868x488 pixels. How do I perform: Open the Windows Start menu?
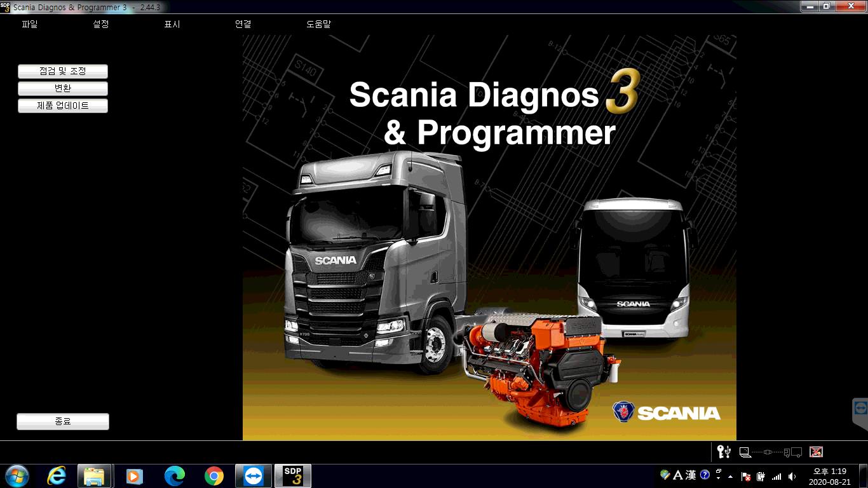click(x=17, y=476)
